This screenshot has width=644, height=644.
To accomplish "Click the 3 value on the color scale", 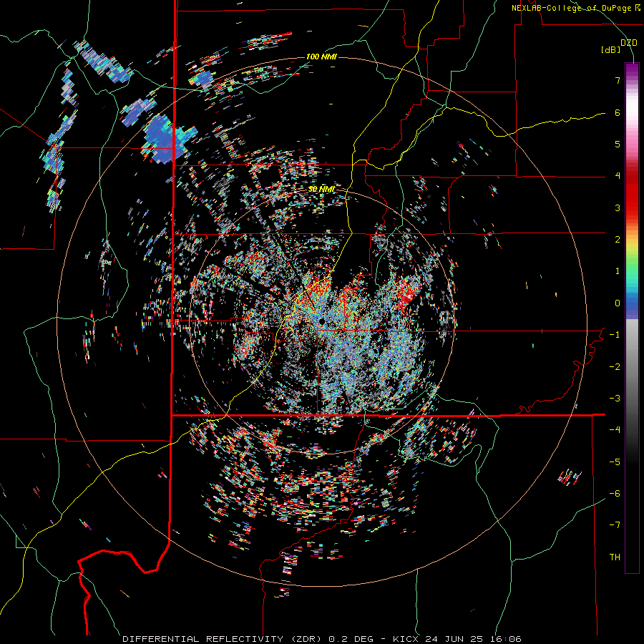I will [618, 208].
